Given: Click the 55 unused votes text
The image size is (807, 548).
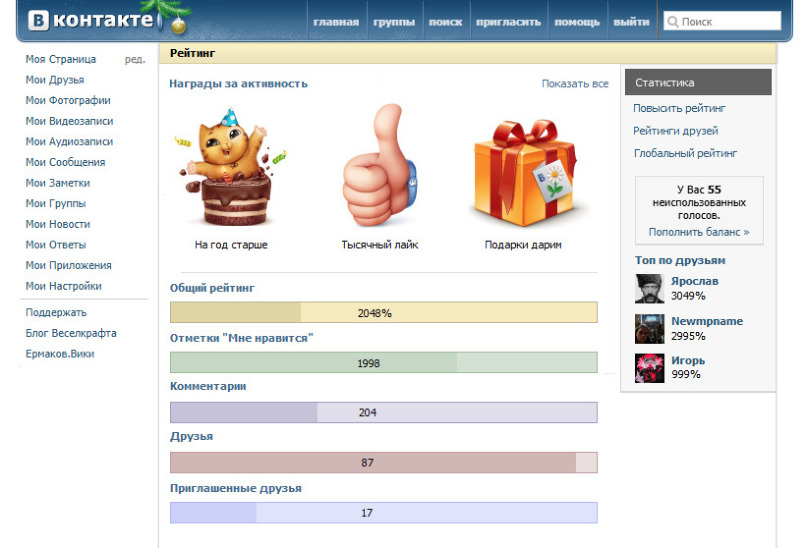Looking at the screenshot, I should pyautogui.click(x=699, y=202).
